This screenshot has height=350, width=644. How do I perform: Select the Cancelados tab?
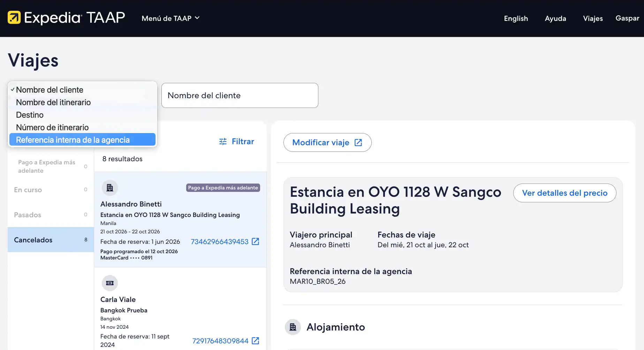(51, 240)
